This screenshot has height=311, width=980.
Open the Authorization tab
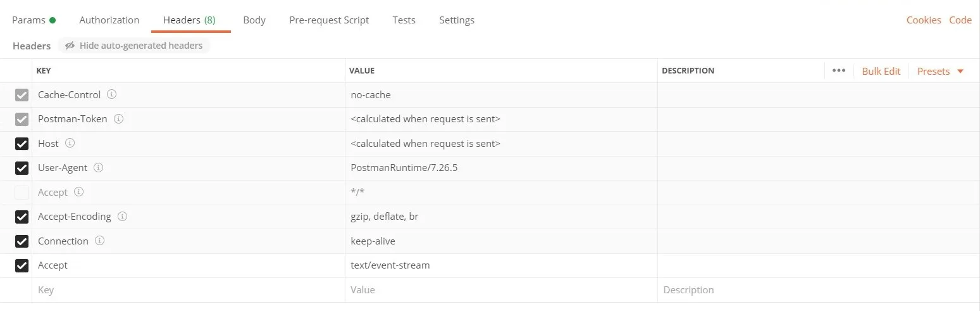(109, 20)
